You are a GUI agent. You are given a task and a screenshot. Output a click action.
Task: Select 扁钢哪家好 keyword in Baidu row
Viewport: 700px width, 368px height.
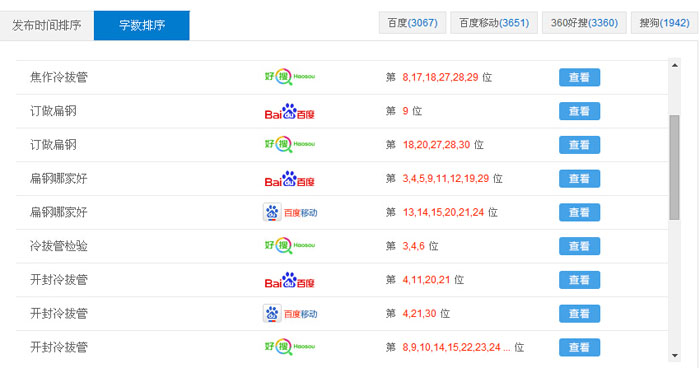tap(58, 179)
